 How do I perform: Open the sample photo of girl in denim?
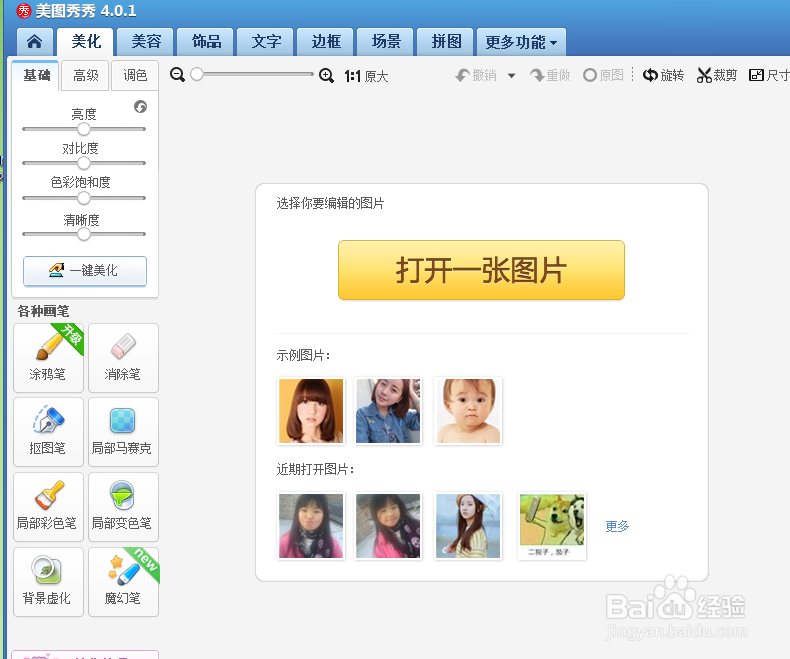[387, 411]
